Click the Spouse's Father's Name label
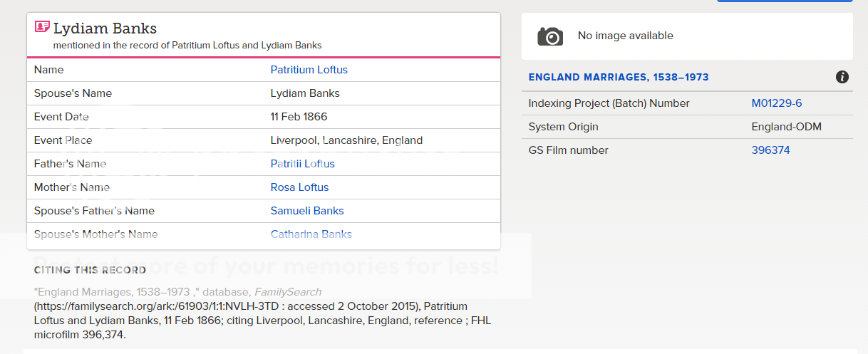 tap(94, 211)
